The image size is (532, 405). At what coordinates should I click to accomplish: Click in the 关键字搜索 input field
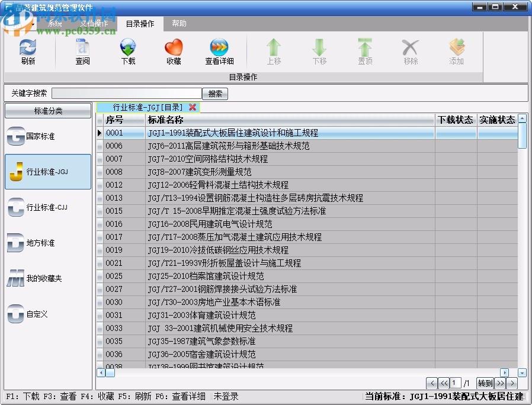pos(126,94)
